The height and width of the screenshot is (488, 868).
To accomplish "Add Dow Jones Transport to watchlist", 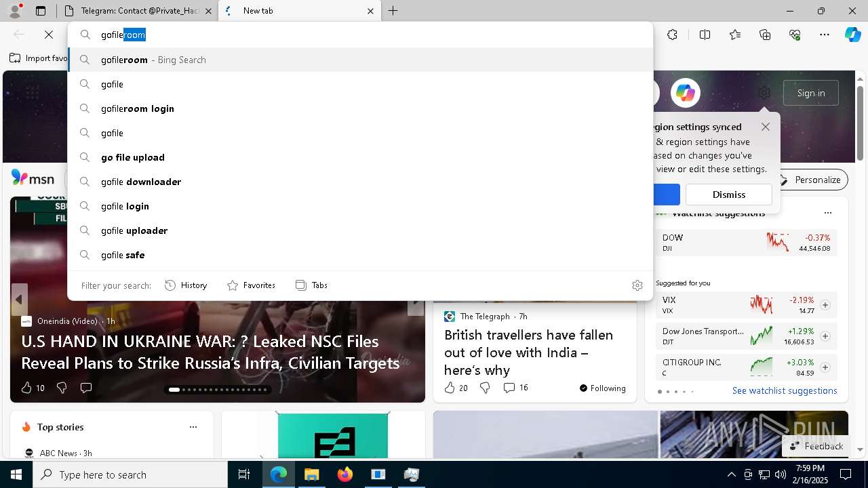I will pos(825,336).
